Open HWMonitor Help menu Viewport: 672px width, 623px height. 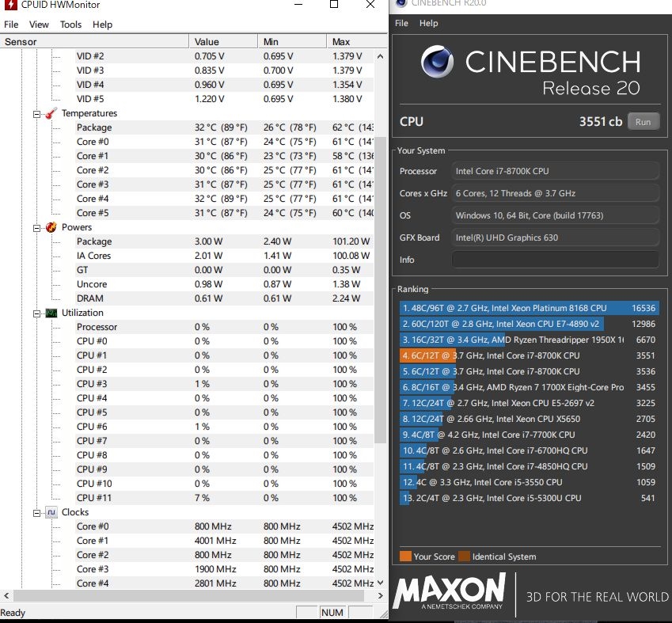[x=102, y=25]
